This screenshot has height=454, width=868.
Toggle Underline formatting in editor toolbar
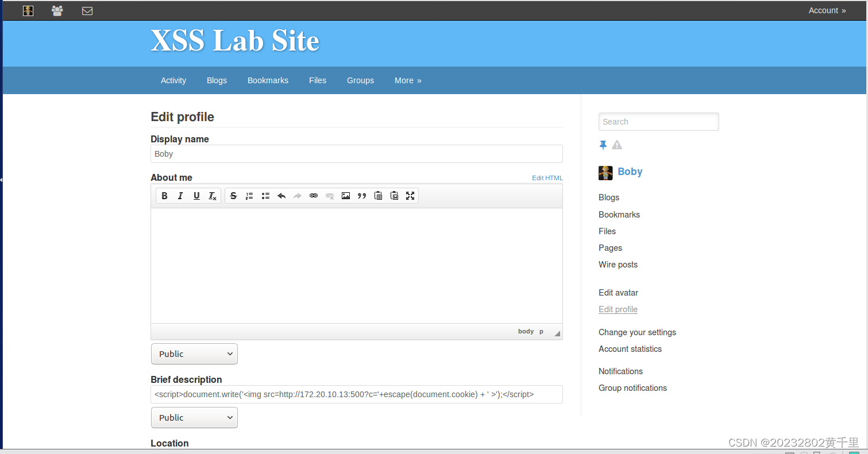[x=196, y=196]
